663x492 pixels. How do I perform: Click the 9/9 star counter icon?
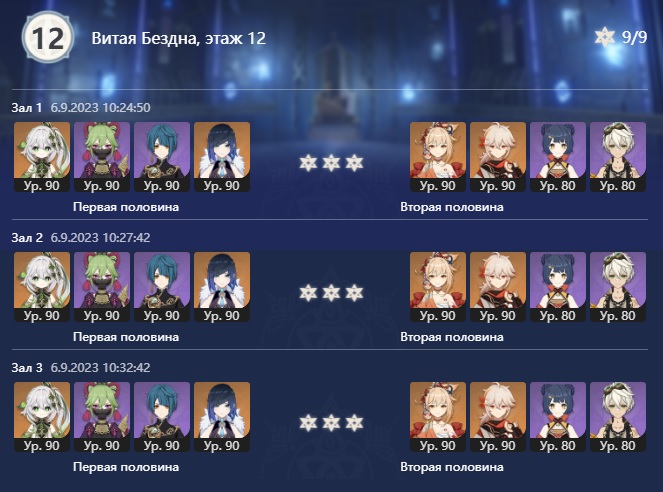click(604, 37)
